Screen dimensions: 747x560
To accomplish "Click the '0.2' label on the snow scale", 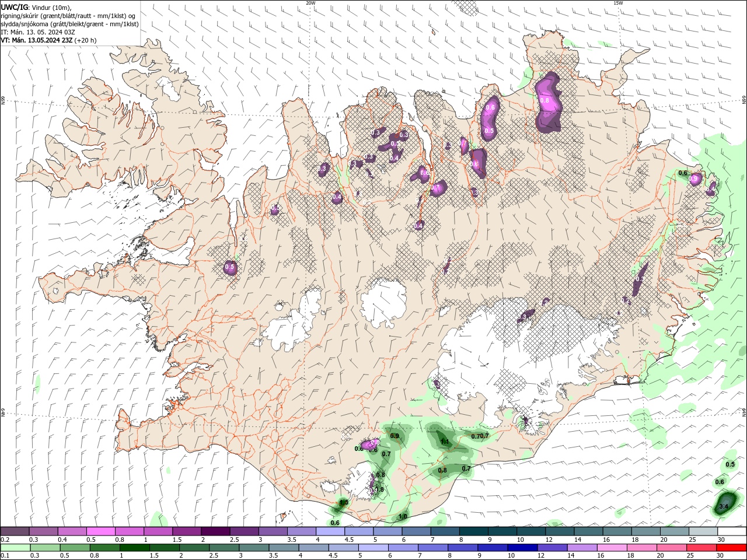I will click(5, 540).
